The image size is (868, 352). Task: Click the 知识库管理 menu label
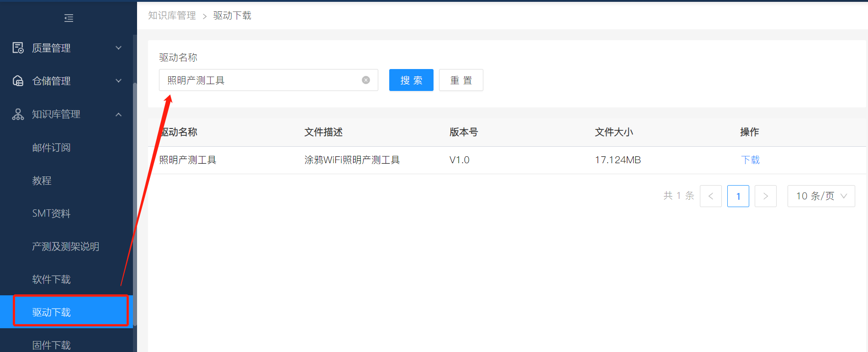point(56,114)
